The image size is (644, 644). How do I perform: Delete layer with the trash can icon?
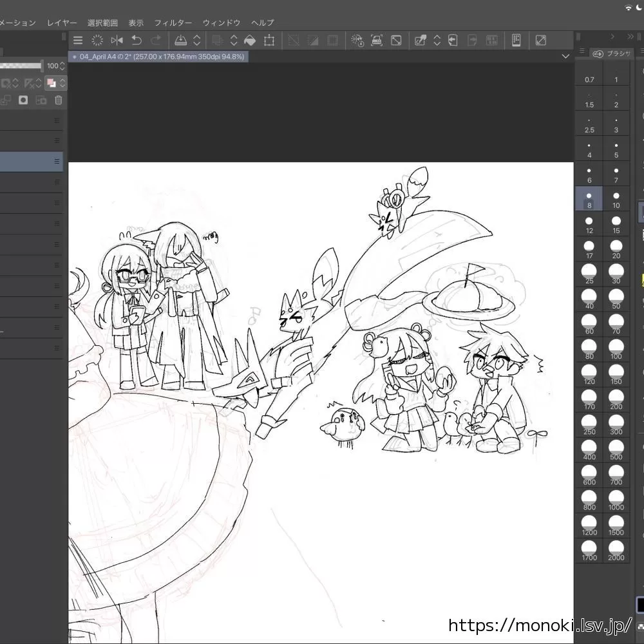[59, 100]
